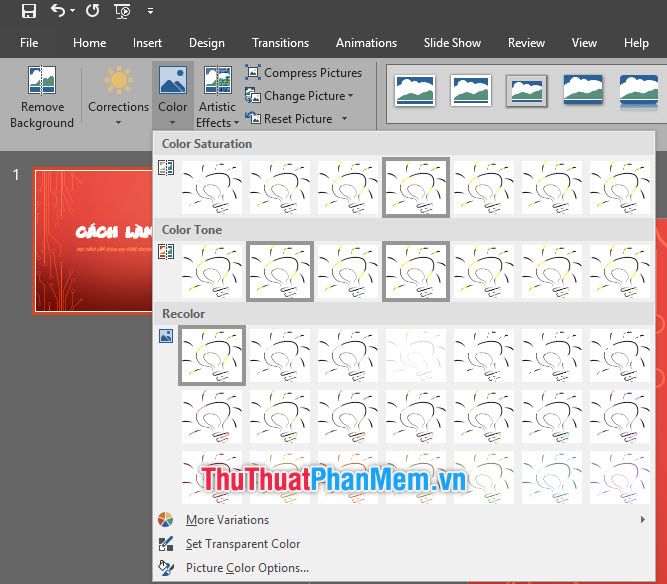
Task: Click Compress Pictures
Action: (303, 73)
